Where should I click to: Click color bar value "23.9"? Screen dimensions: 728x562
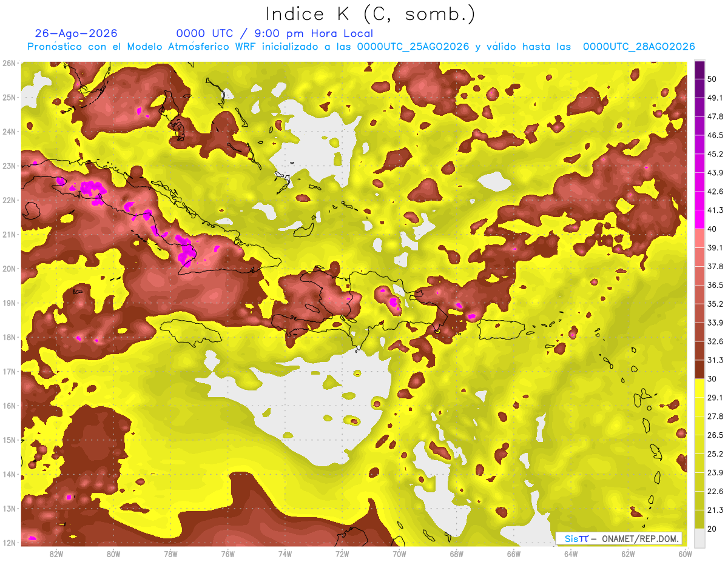pyautogui.click(x=715, y=472)
